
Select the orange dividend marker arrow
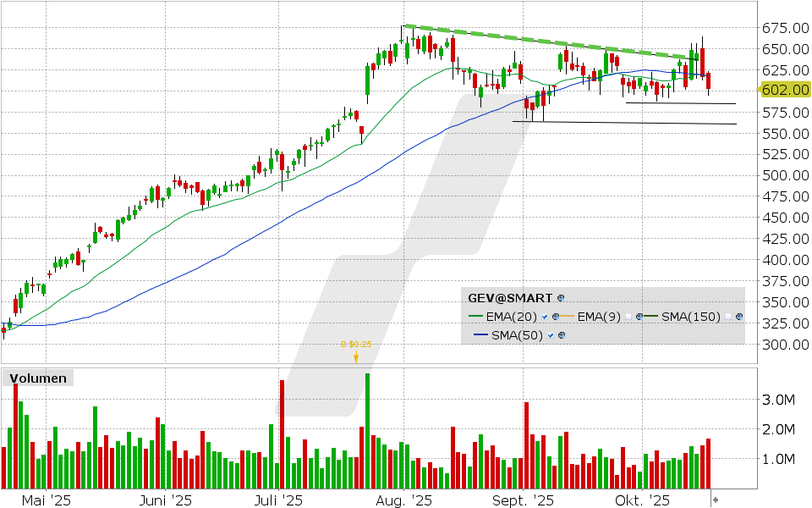click(x=356, y=357)
